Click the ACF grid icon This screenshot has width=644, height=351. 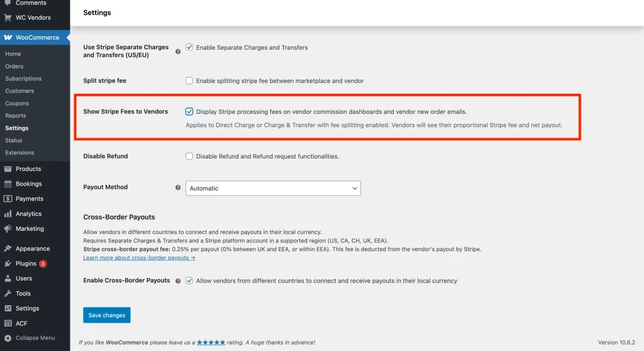point(8,323)
